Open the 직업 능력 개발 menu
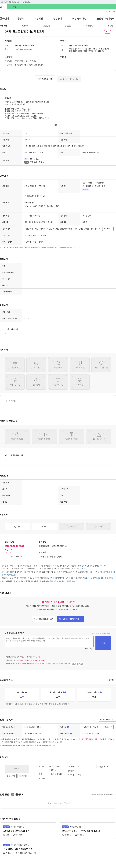 click(x=79, y=19)
